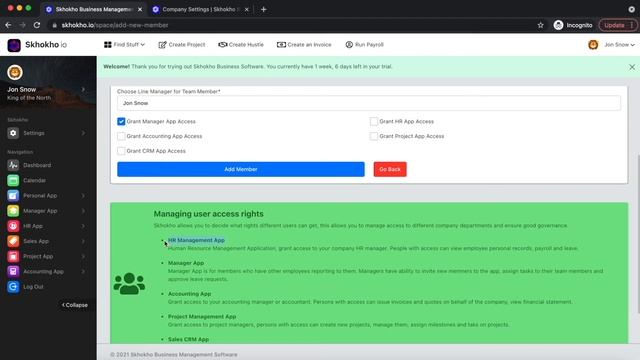Click the Manager App sidebar icon
This screenshot has height=360, width=640.
[13, 211]
